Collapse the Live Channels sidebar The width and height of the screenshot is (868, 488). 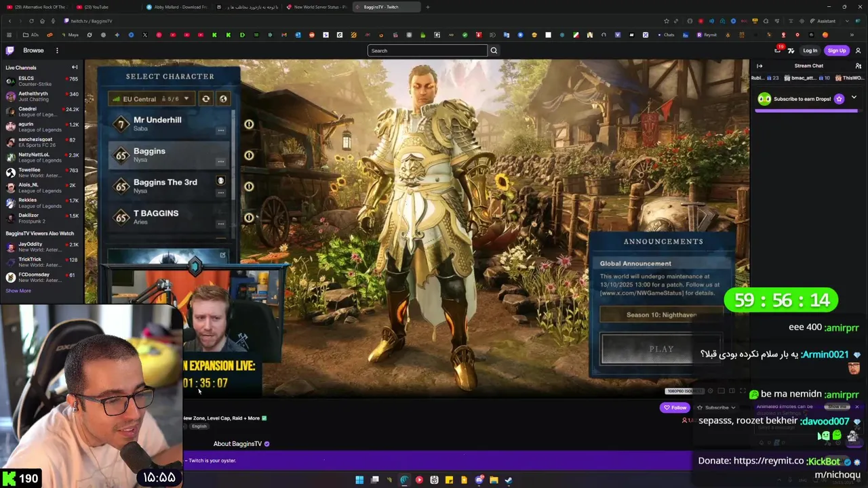tap(75, 67)
